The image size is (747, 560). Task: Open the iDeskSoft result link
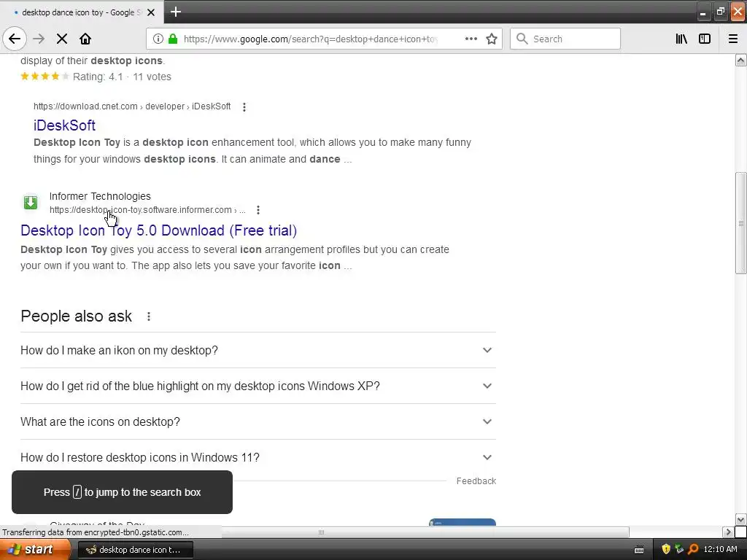coord(64,125)
